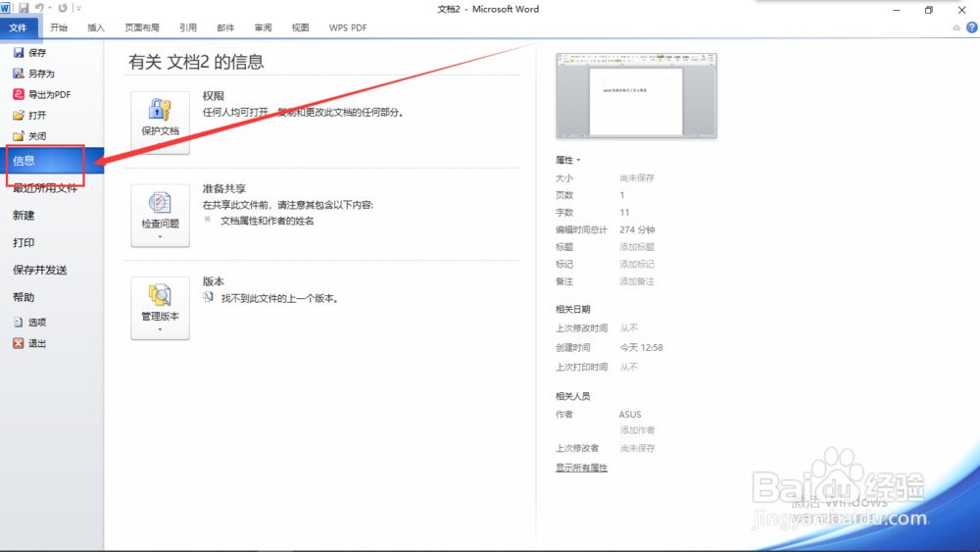Click the author name ASUS
This screenshot has width=980, height=552.
tap(630, 415)
